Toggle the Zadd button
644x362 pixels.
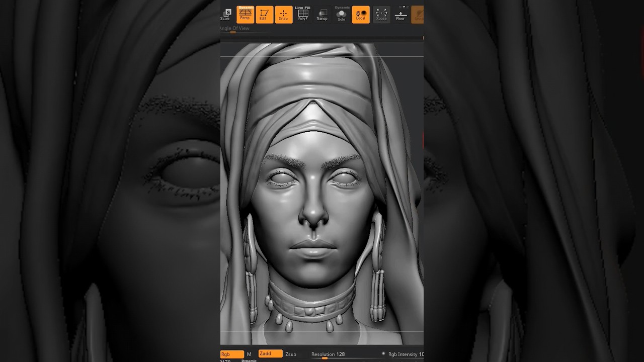[270, 354]
